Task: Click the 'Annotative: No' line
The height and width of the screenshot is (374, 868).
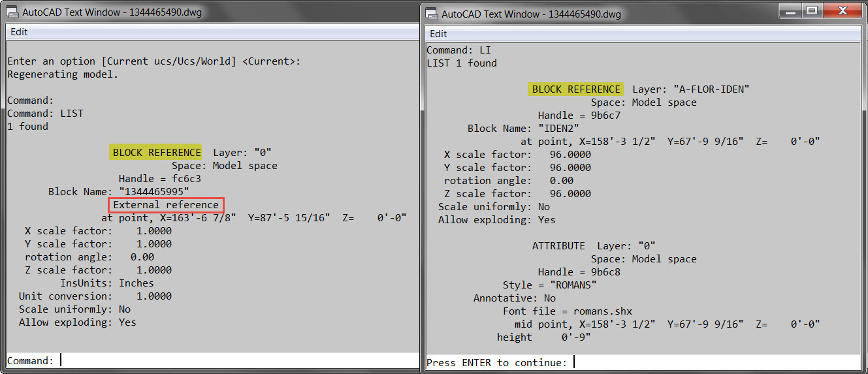Action: (515, 298)
